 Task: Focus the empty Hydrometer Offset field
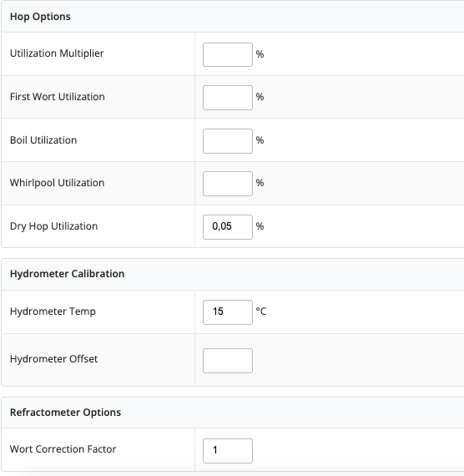click(228, 360)
